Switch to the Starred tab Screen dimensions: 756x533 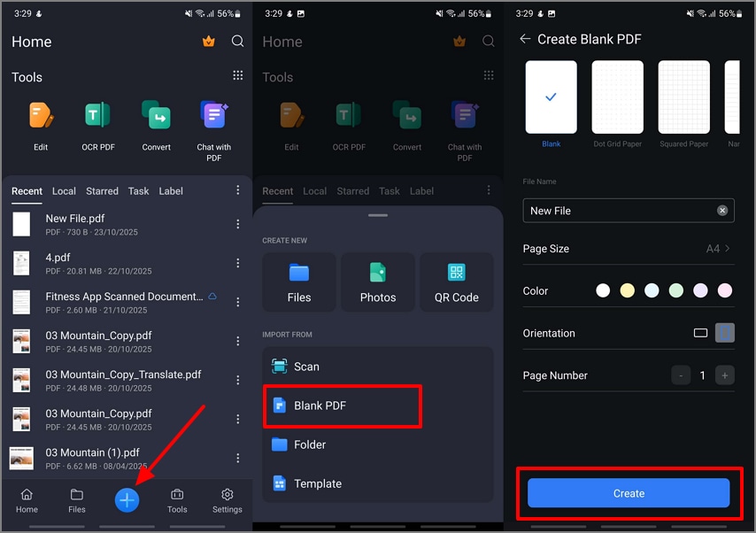pos(102,191)
